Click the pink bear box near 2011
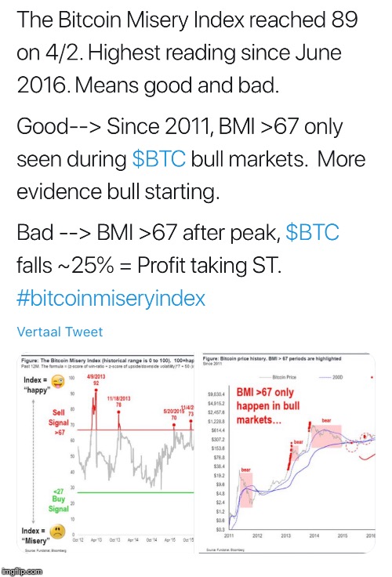392x577 pixels. tap(246, 490)
